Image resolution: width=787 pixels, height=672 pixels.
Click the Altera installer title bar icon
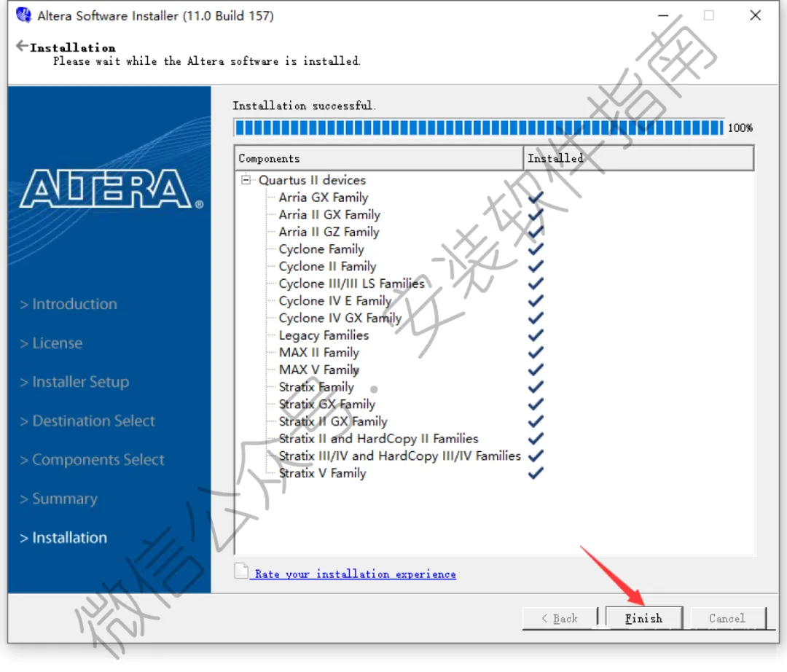point(23,15)
